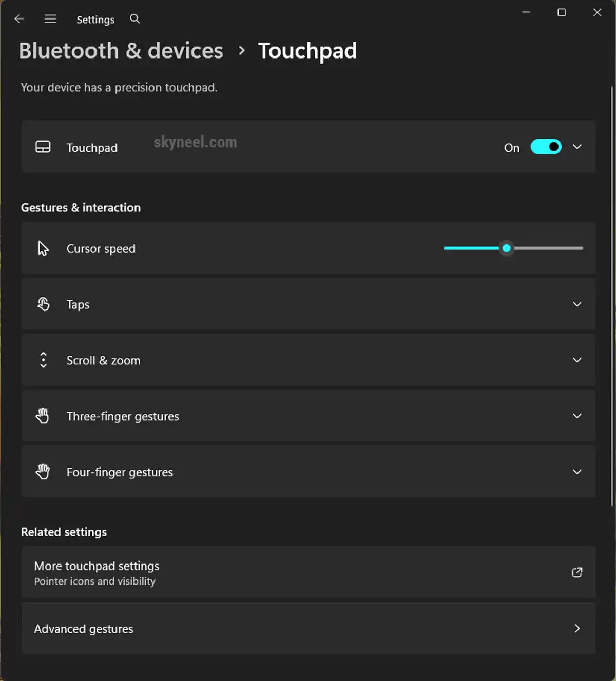Maximize the Settings window
Image resolution: width=616 pixels, height=681 pixels.
(x=562, y=12)
